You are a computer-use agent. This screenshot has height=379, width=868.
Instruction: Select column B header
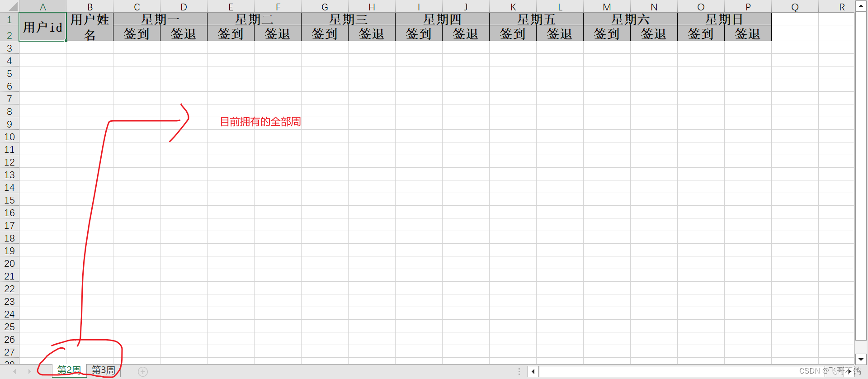pyautogui.click(x=90, y=7)
